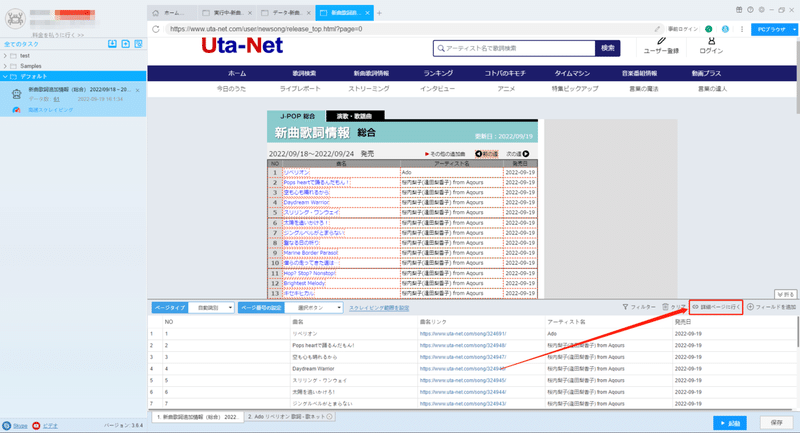800x433 pixels.
Task: Click the crab avatar profile picture
Action: pyautogui.click(x=15, y=19)
